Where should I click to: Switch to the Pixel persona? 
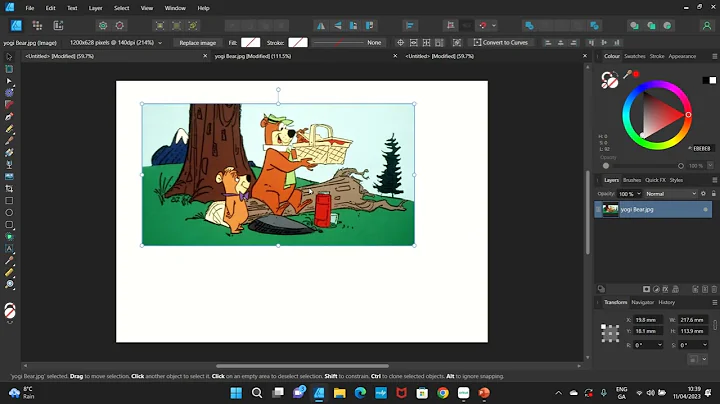[x=37, y=25]
